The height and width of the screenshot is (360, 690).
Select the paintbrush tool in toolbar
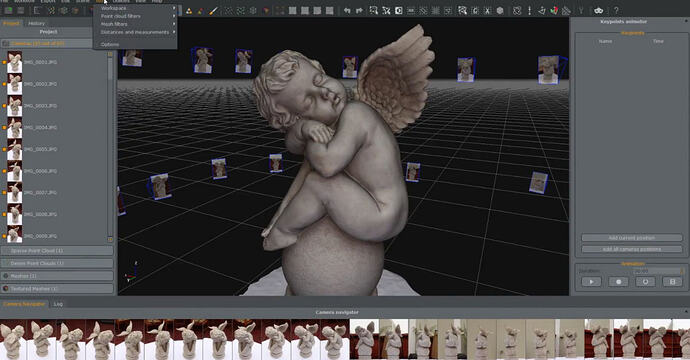(x=213, y=11)
